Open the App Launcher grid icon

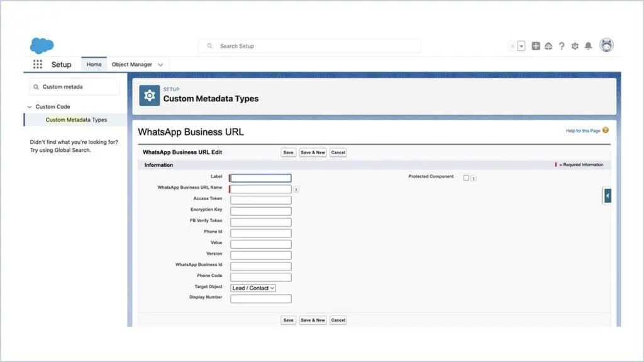point(37,64)
